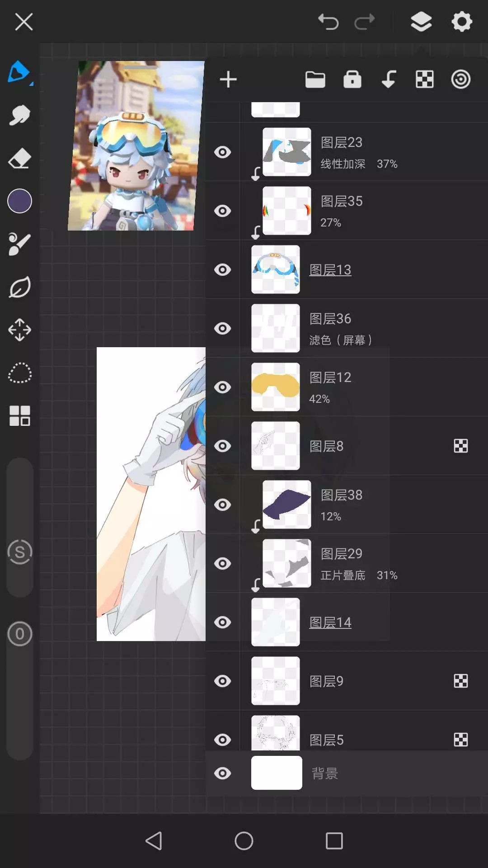Lock the selected layer
The width and height of the screenshot is (488, 868).
352,79
